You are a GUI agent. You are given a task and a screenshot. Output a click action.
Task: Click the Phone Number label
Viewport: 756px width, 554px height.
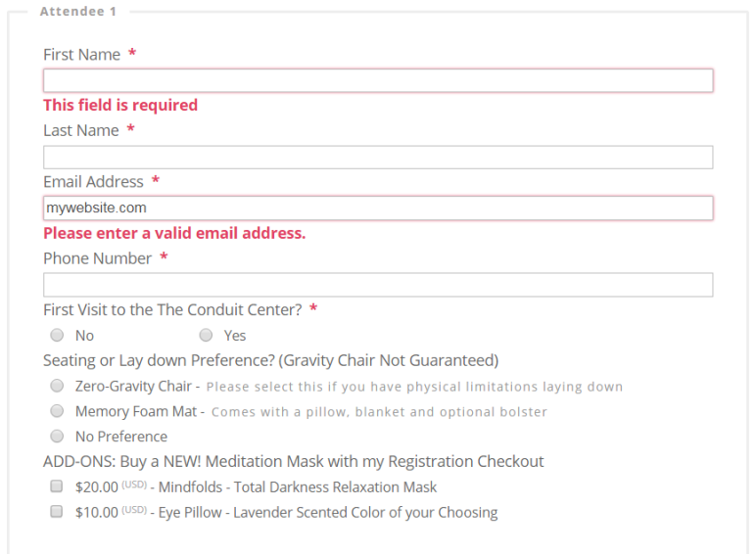[97, 258]
